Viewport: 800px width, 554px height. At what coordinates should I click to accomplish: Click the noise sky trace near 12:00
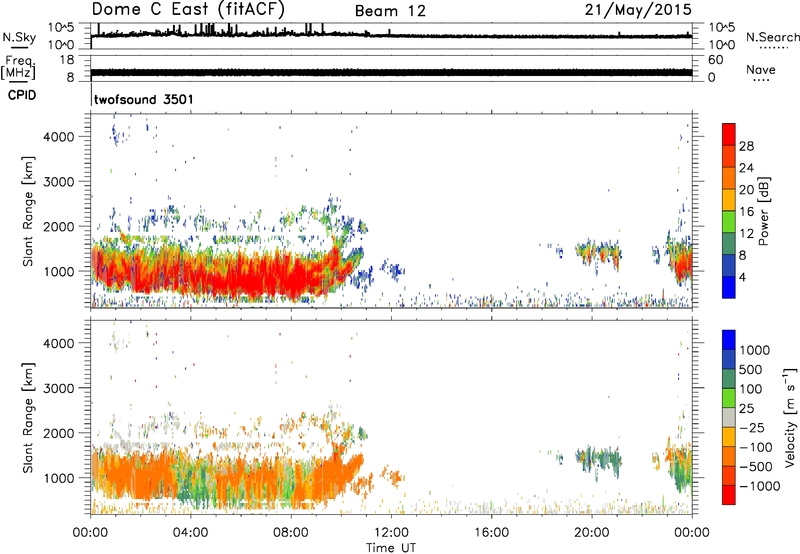(391, 36)
